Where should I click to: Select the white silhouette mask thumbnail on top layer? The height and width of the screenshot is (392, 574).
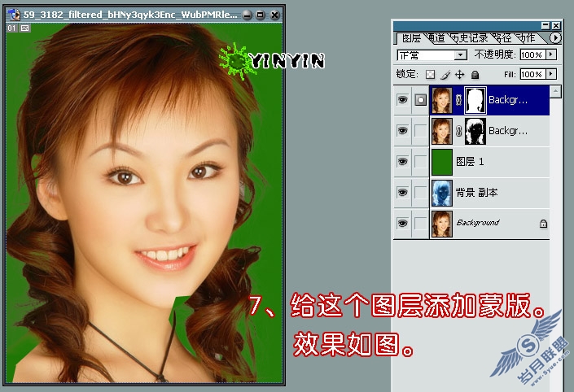click(x=475, y=100)
